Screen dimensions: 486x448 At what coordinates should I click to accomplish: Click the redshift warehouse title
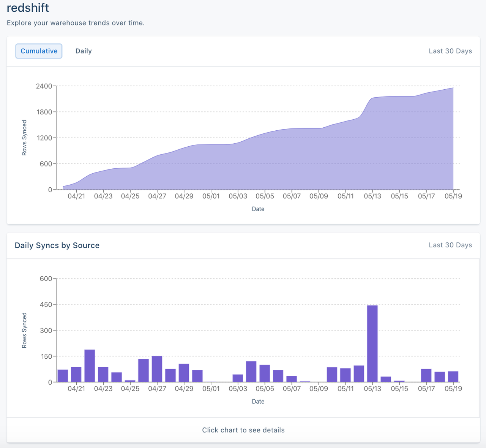(x=28, y=8)
